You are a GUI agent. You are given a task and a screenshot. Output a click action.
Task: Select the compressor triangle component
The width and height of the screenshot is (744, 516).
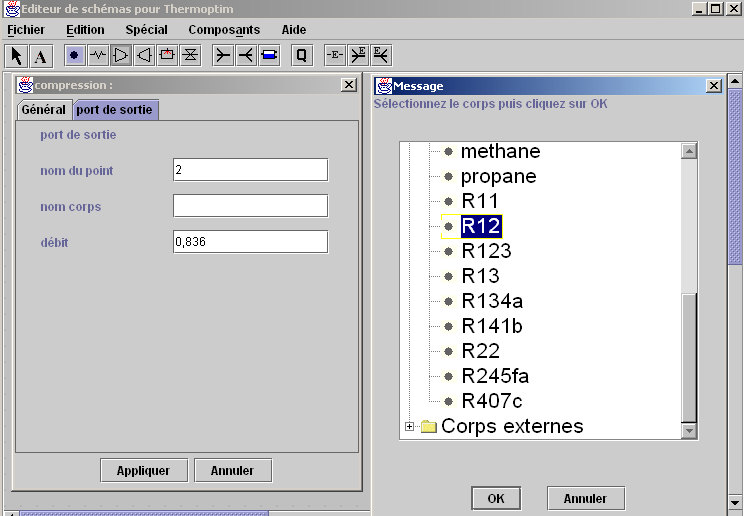[121, 56]
